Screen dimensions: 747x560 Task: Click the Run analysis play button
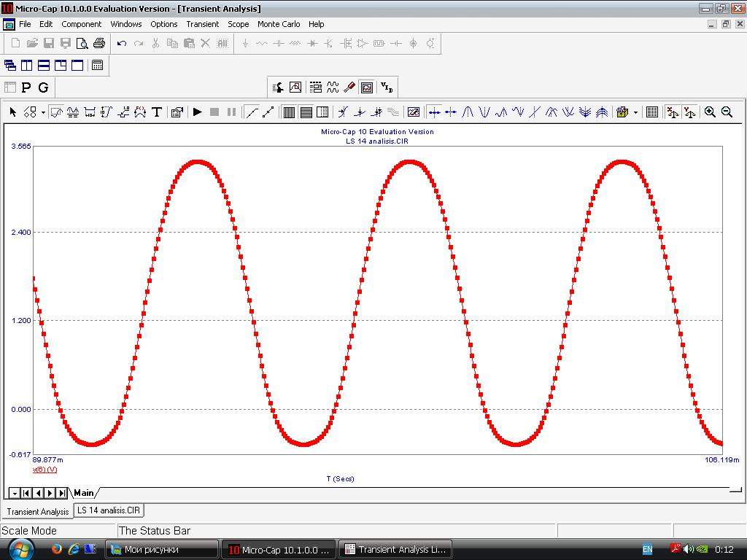click(197, 112)
